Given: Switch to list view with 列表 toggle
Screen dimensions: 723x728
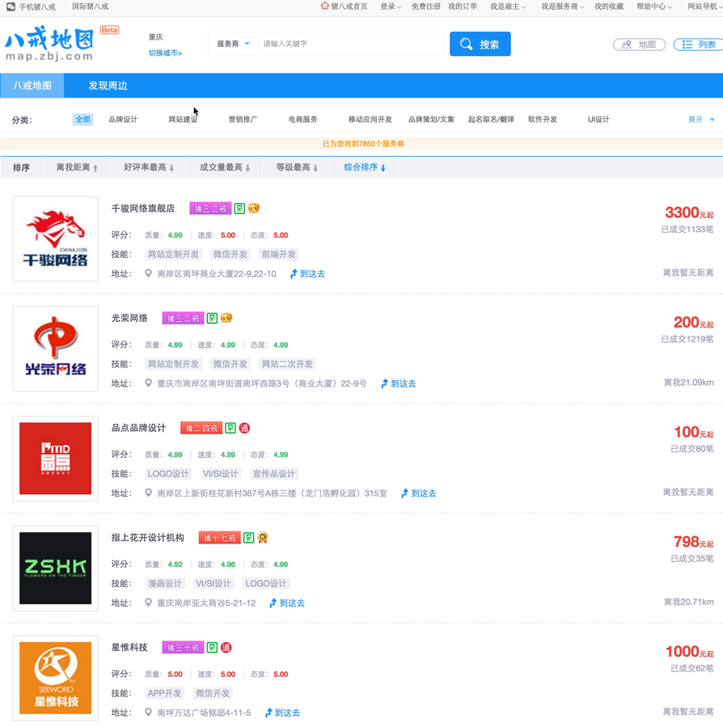Looking at the screenshot, I should pos(698,44).
